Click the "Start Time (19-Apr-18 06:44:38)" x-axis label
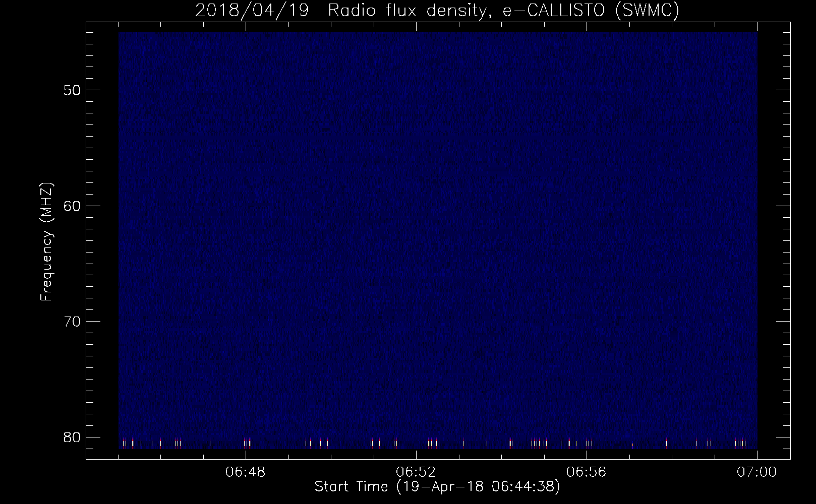The width and height of the screenshot is (816, 504). (x=437, y=487)
